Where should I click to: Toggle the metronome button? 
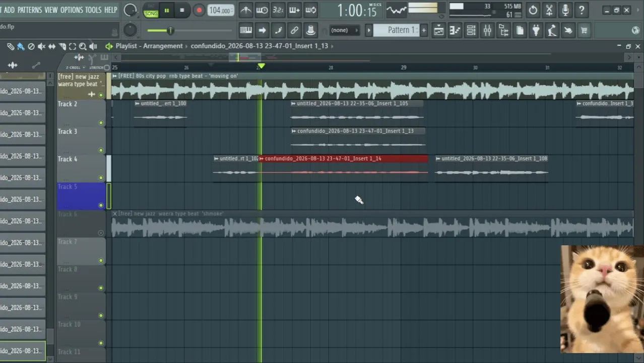[x=245, y=10]
